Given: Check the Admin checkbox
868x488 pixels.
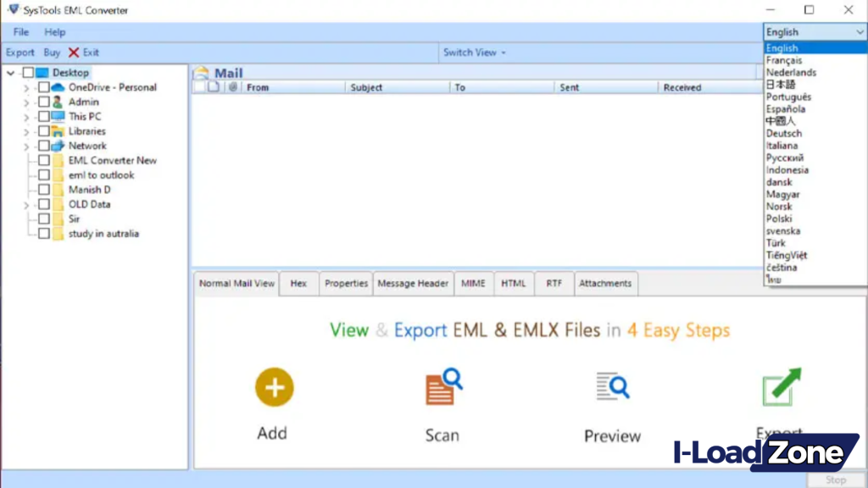Looking at the screenshot, I should coord(44,102).
